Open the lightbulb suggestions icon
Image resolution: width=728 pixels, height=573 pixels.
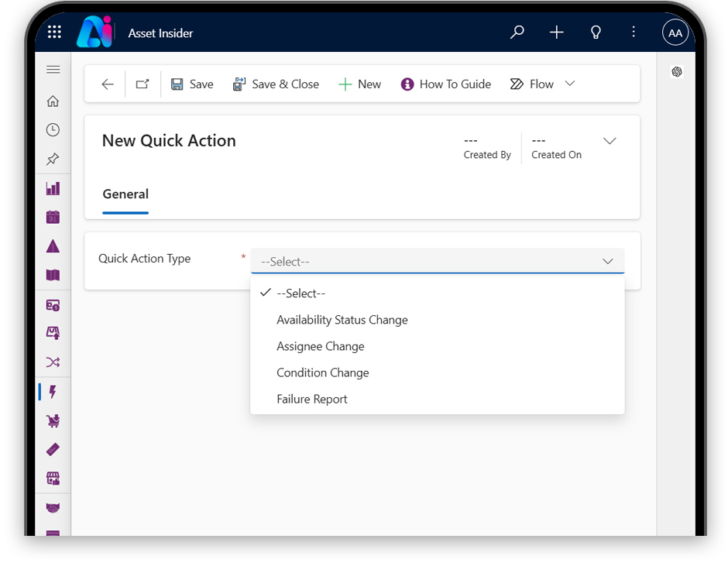coord(594,32)
